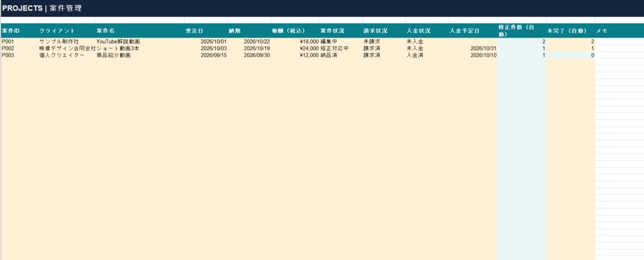The width and height of the screenshot is (644, 260).
Task: Select the 未請求 billing status cell
Action: pos(384,42)
